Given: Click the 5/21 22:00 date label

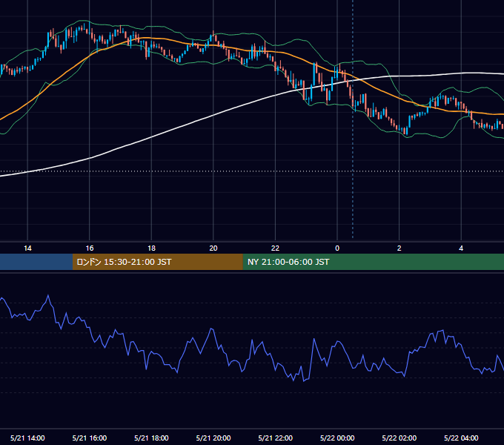Looking at the screenshot, I should 276,438.
